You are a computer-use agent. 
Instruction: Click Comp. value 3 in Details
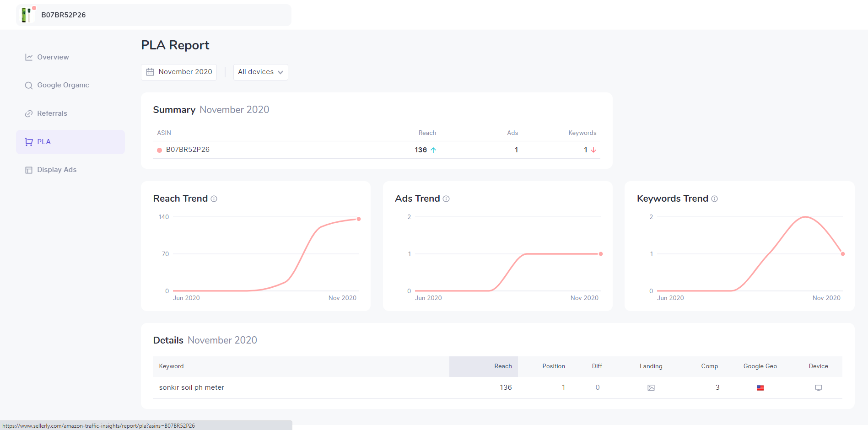pyautogui.click(x=717, y=387)
